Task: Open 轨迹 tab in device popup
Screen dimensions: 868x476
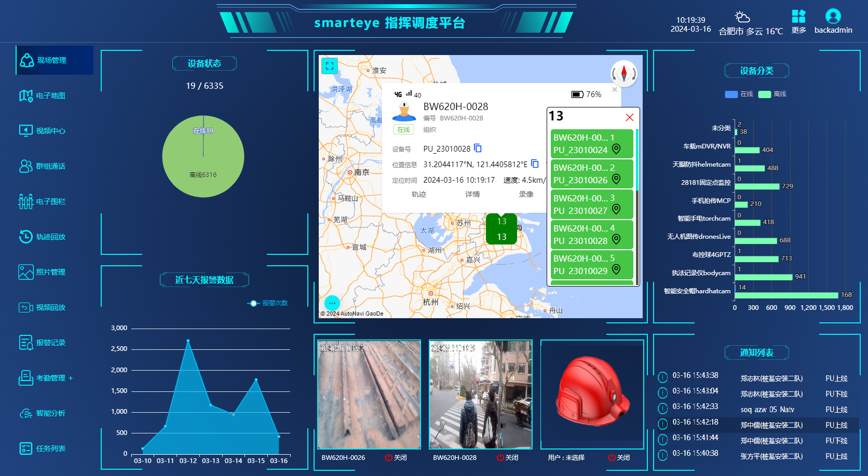Action: click(x=419, y=194)
